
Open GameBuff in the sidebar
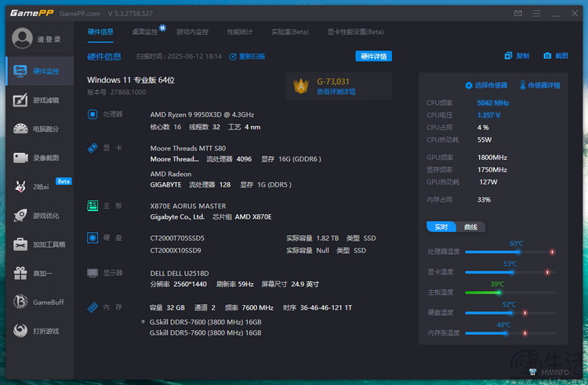pyautogui.click(x=40, y=302)
